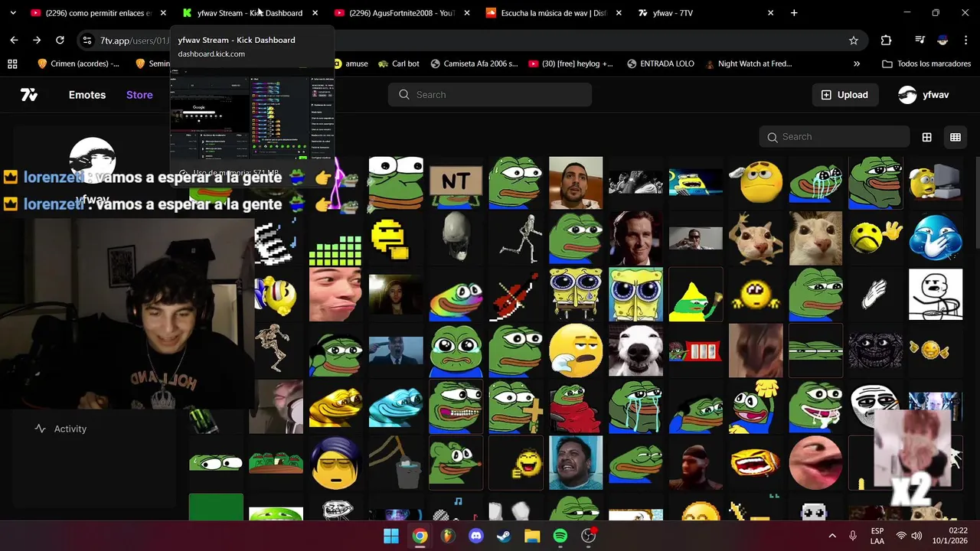The image size is (980, 551).
Task: Select the red violin emote
Action: pos(515,295)
